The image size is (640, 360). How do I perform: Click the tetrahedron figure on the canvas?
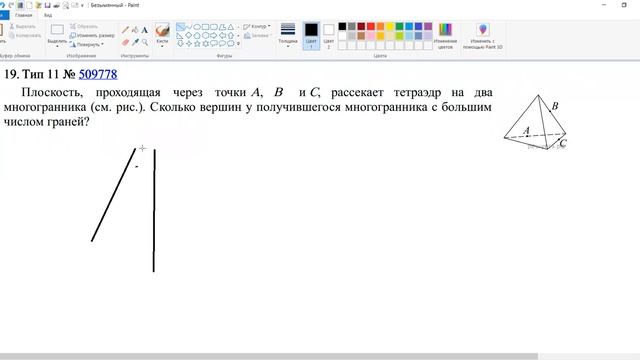[536, 122]
